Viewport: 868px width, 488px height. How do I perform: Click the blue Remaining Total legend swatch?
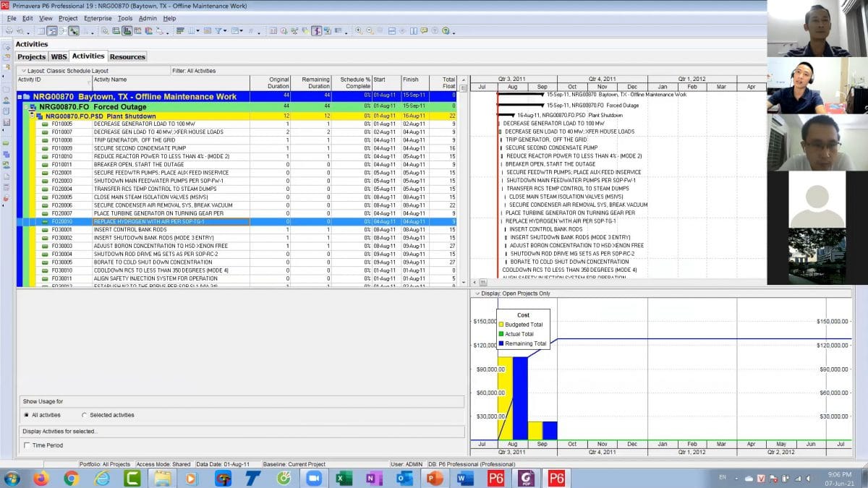click(x=500, y=343)
